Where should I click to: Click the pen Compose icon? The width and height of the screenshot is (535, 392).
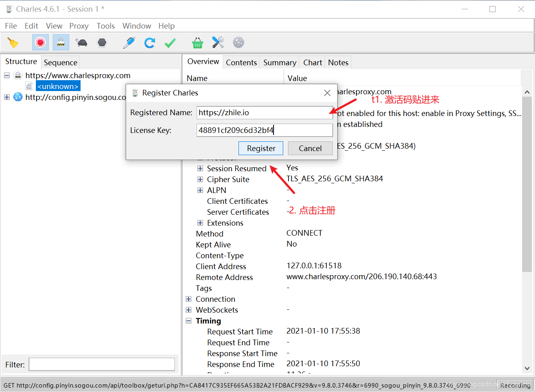129,43
